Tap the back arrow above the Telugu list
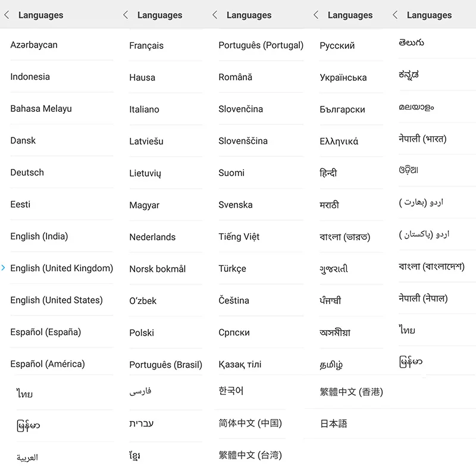This screenshot has width=476, height=476. [x=395, y=15]
